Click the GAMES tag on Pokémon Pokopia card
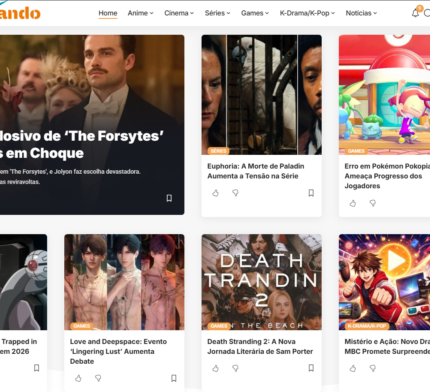This screenshot has height=392, width=430. click(356, 151)
